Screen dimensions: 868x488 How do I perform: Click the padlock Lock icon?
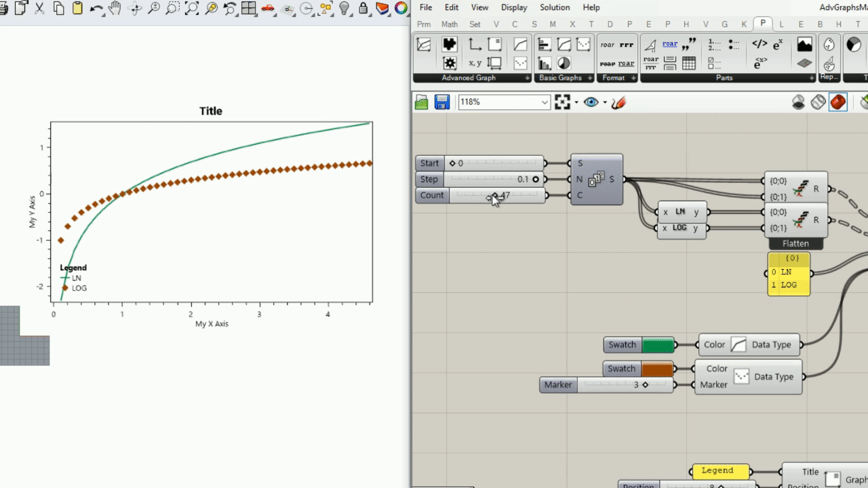(363, 8)
